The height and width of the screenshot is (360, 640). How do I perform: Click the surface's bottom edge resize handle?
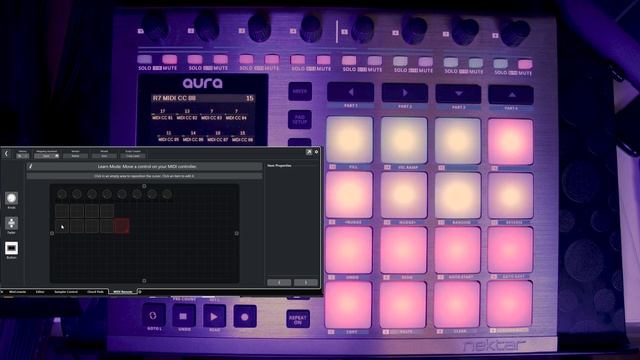pyautogui.click(x=144, y=281)
